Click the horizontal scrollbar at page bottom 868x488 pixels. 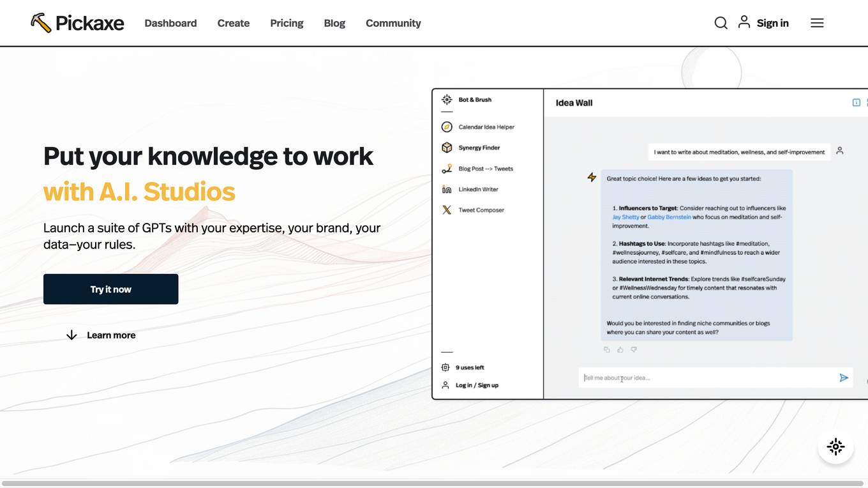[x=434, y=484]
